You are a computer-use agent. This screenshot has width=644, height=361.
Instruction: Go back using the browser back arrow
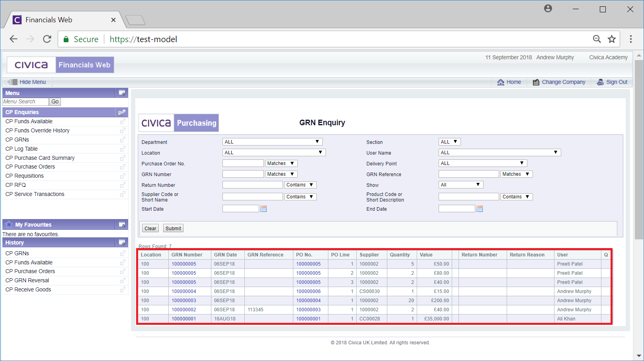pos(14,39)
